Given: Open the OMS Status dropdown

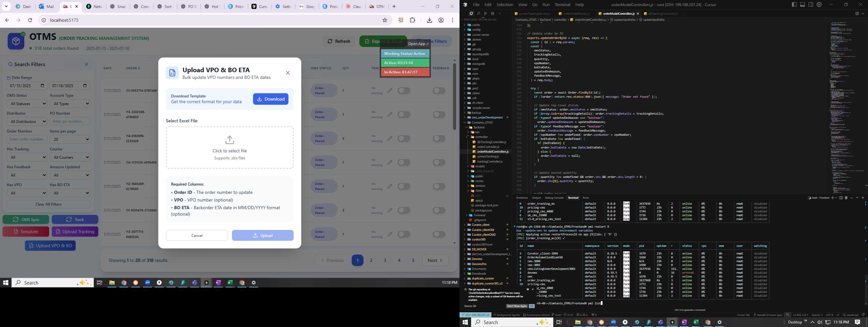Looking at the screenshot, I should pos(26,103).
